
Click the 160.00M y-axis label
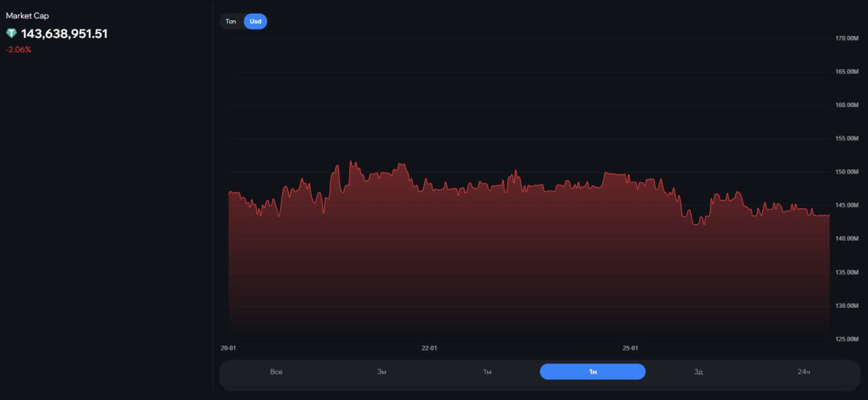pyautogui.click(x=846, y=105)
